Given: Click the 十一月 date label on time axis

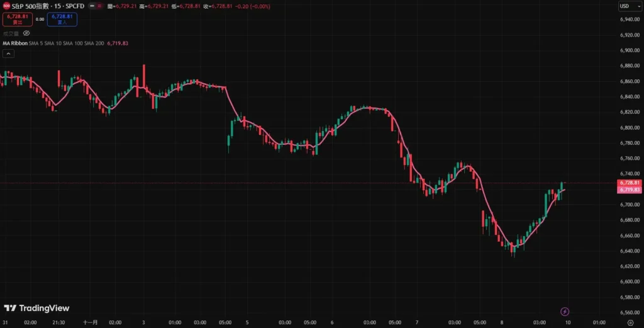Looking at the screenshot, I should pos(90,322).
